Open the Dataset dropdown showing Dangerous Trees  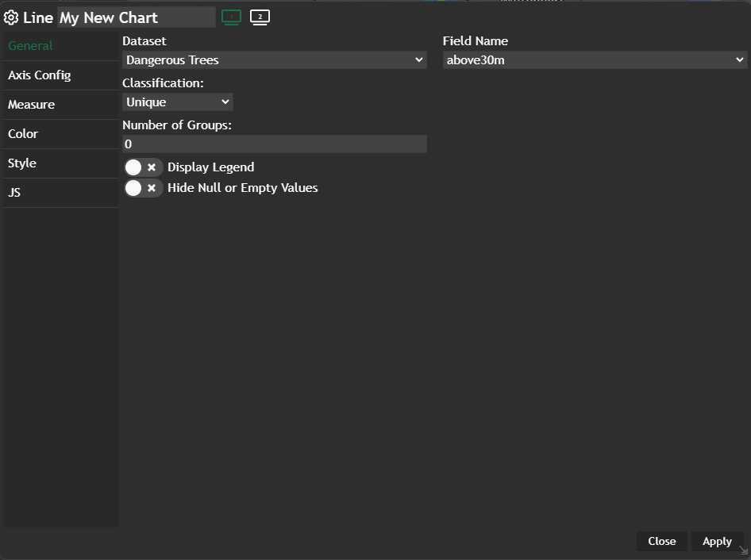(275, 60)
